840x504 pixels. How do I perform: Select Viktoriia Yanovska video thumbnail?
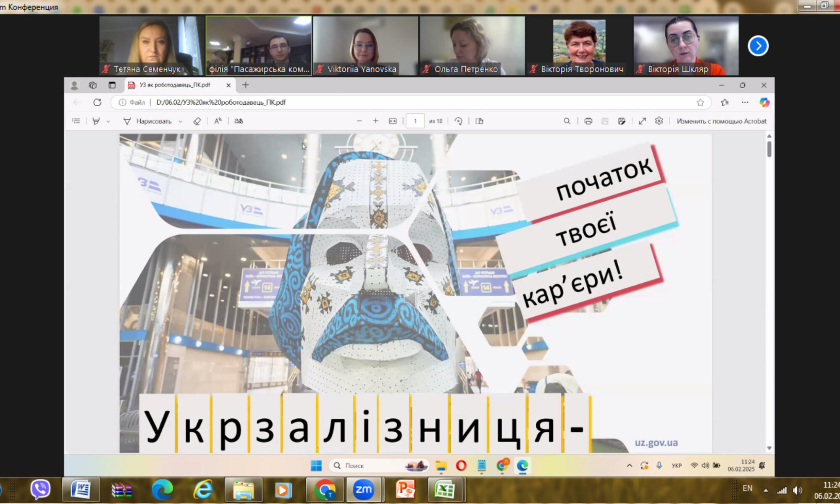click(365, 46)
